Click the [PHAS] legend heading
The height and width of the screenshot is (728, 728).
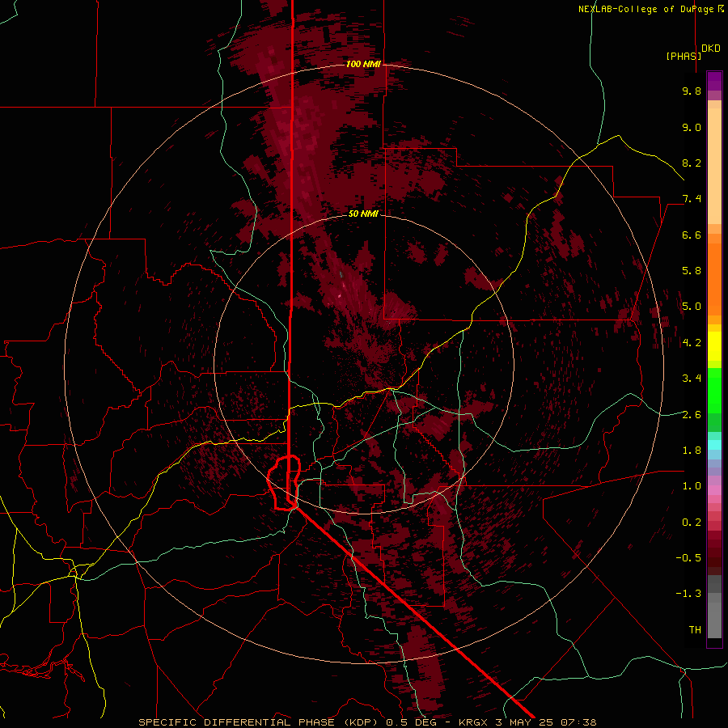click(684, 56)
